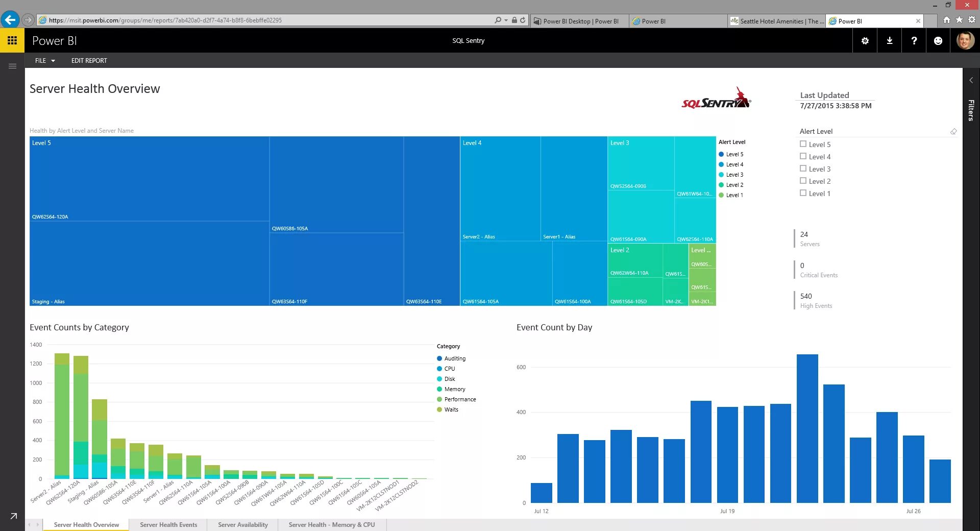Switch to Power BI Desktop browser tab

coord(580,21)
